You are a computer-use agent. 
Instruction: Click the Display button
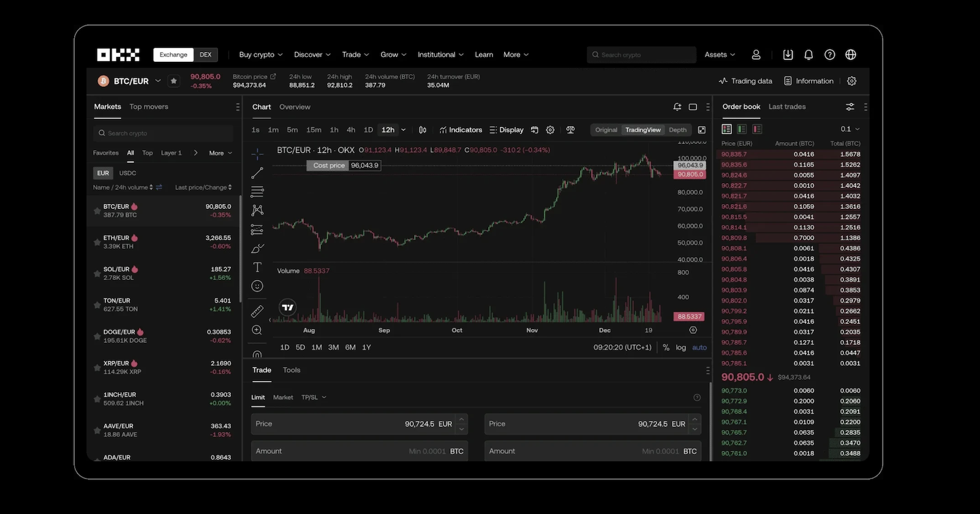tap(507, 130)
